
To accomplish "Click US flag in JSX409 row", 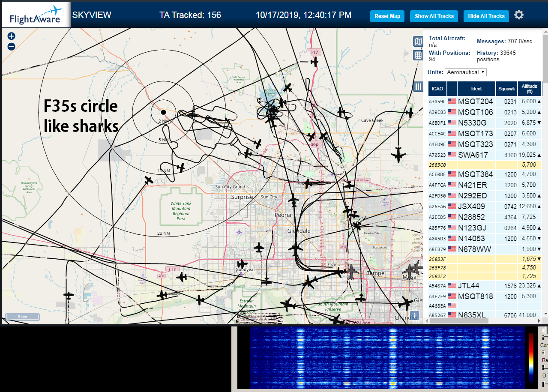I will [452, 206].
